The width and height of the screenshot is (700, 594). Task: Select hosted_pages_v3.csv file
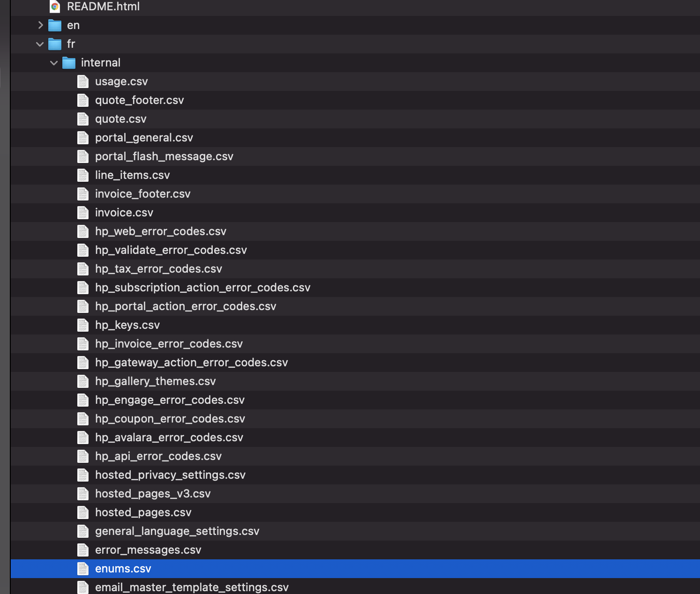tap(153, 494)
